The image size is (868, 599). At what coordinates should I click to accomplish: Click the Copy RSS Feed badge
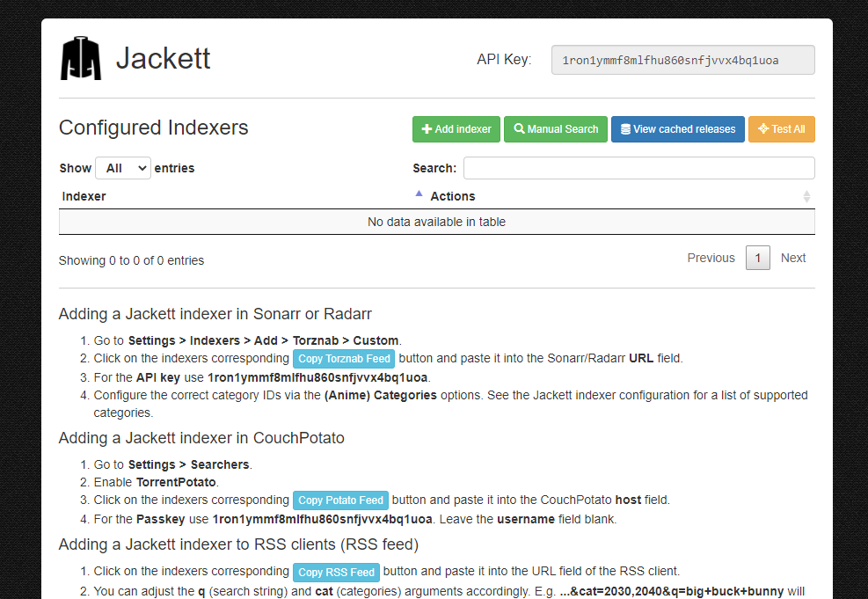tap(337, 572)
